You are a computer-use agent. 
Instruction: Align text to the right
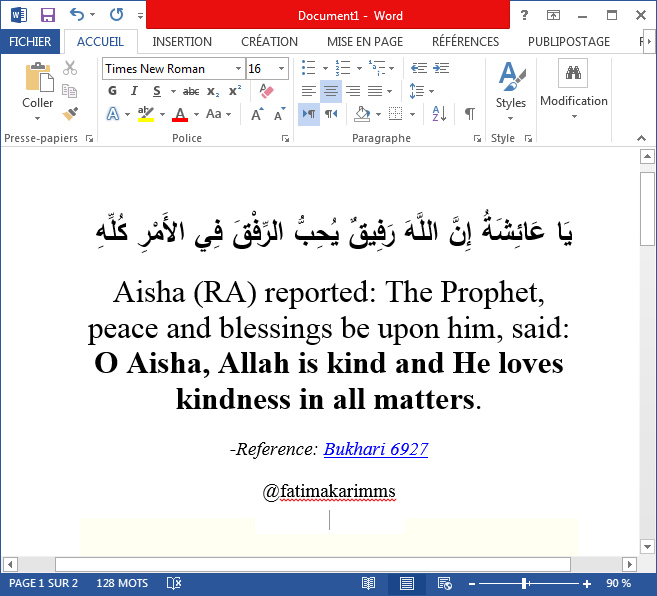pyautogui.click(x=353, y=91)
